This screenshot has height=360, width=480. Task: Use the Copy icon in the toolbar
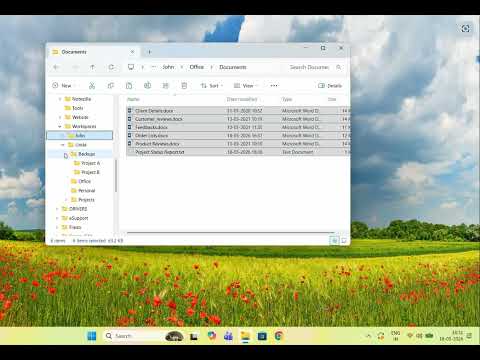pyautogui.click(x=111, y=86)
